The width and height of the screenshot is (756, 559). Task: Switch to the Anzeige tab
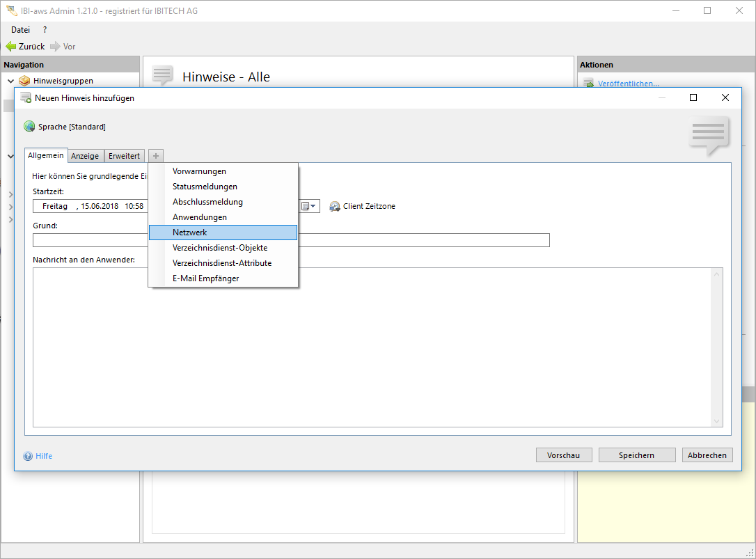pyautogui.click(x=85, y=156)
